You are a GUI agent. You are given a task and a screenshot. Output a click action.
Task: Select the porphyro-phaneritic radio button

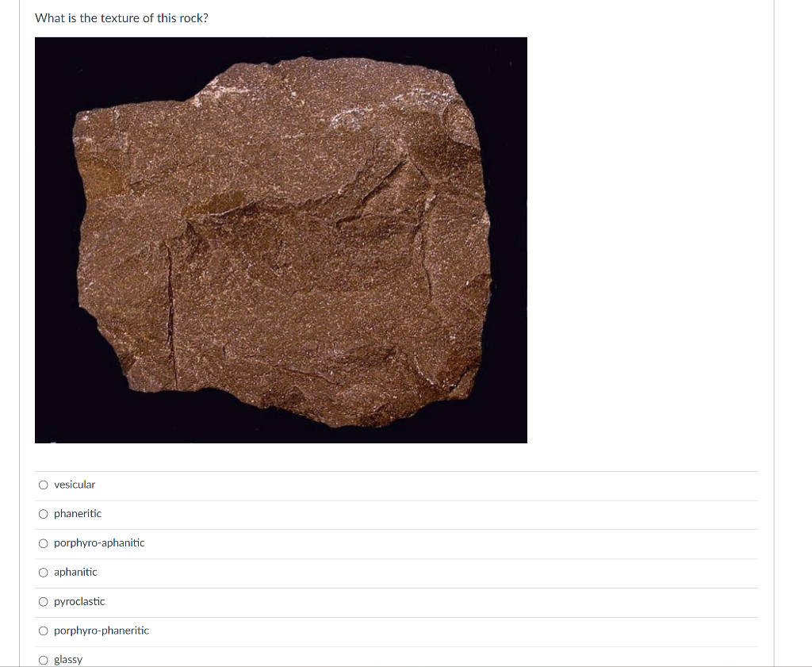(x=44, y=631)
